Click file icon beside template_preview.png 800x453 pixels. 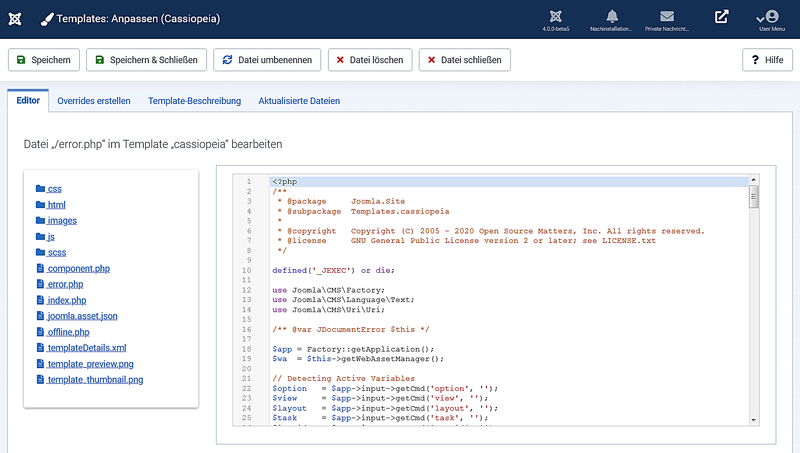click(x=40, y=363)
